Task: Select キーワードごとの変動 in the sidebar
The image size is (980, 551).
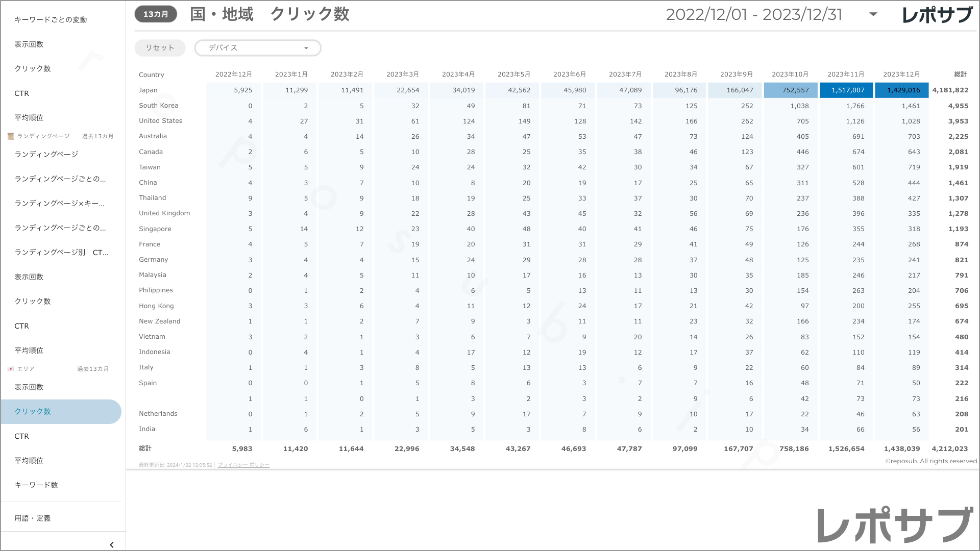Action: [51, 19]
